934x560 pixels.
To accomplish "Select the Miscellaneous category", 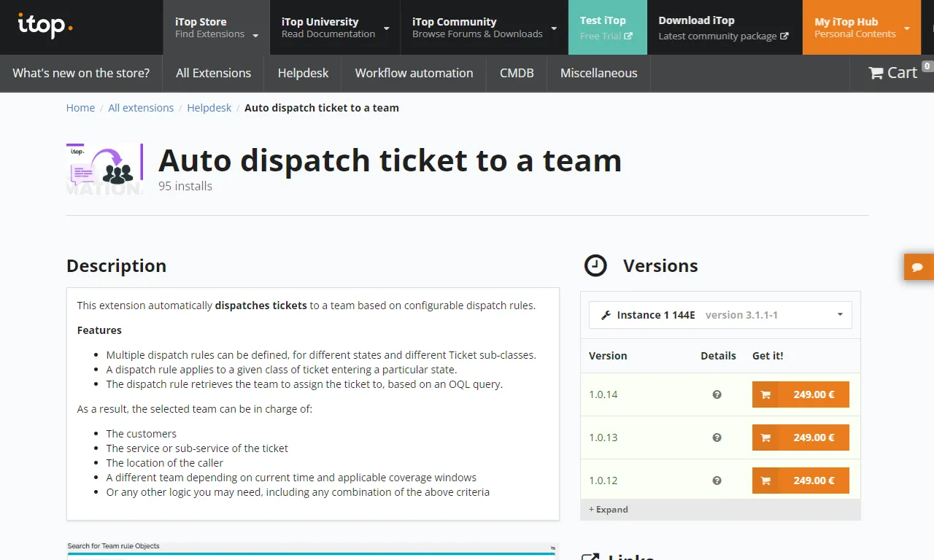I will point(598,73).
